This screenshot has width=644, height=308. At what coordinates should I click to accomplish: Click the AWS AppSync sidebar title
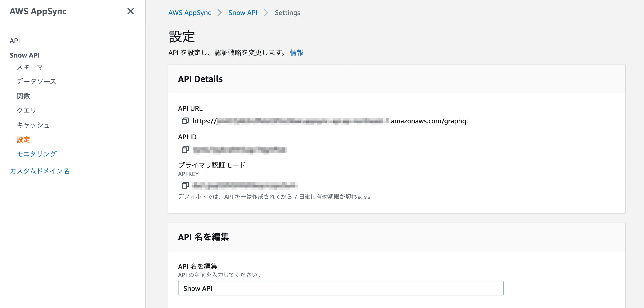coord(38,11)
